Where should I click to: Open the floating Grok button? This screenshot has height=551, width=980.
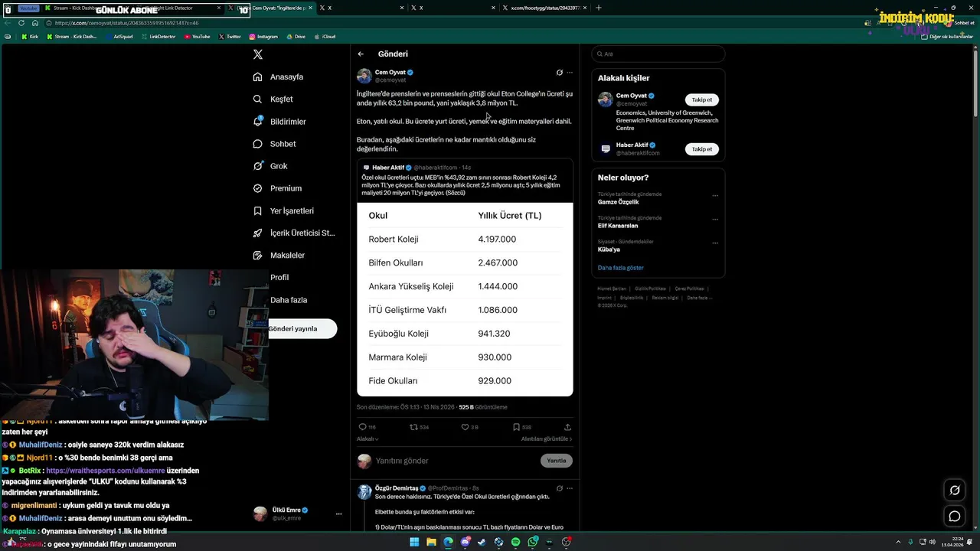(x=955, y=491)
